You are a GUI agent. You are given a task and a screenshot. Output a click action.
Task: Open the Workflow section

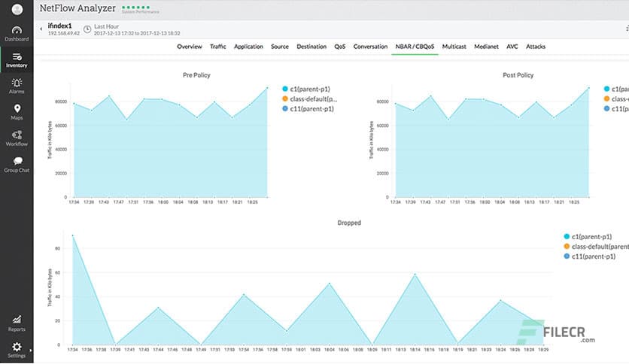point(17,138)
